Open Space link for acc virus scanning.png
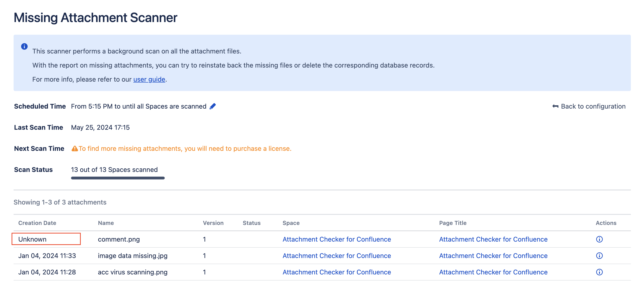The width and height of the screenshot is (644, 296). click(x=337, y=272)
